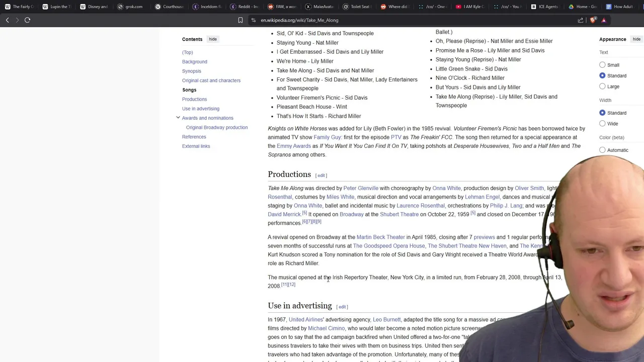Viewport: 644px width, 362px height.
Task: Open the Brave Shields lion icon
Action: coord(593,20)
